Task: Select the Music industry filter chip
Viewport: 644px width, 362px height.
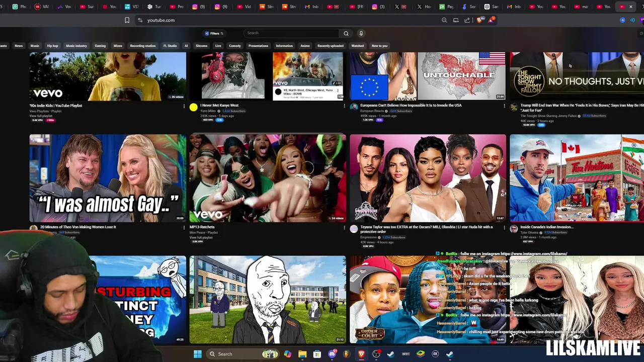Action: pyautogui.click(x=76, y=46)
